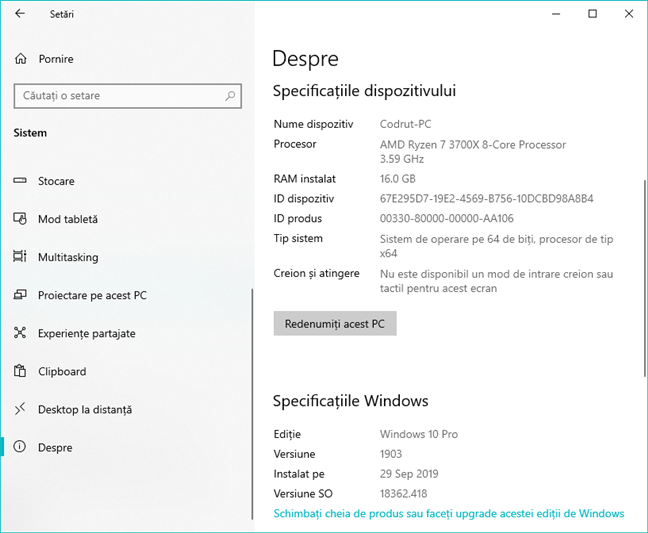648x533 pixels.
Task: Click the Multitasking icon
Action: click(x=20, y=257)
